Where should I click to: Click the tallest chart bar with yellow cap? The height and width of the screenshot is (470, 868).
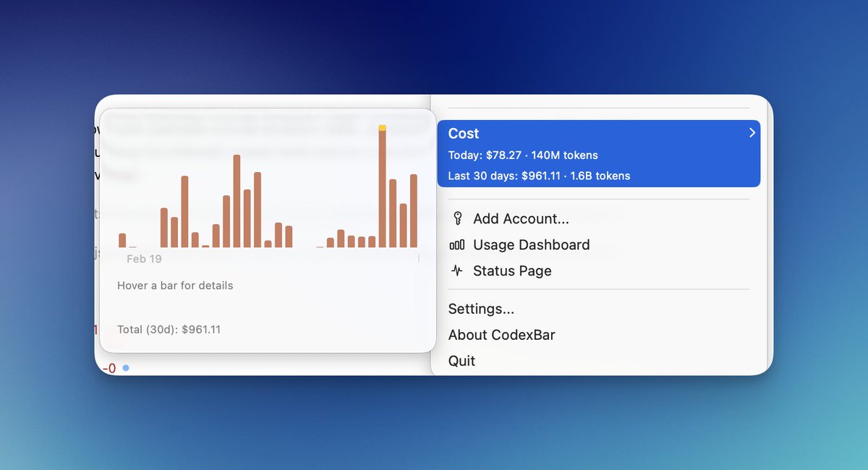click(x=383, y=187)
